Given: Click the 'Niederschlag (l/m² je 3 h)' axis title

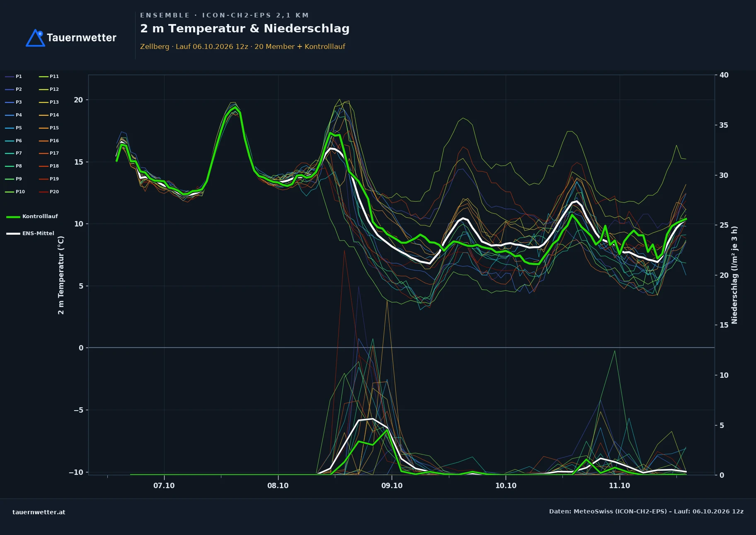Looking at the screenshot, I should (x=734, y=275).
